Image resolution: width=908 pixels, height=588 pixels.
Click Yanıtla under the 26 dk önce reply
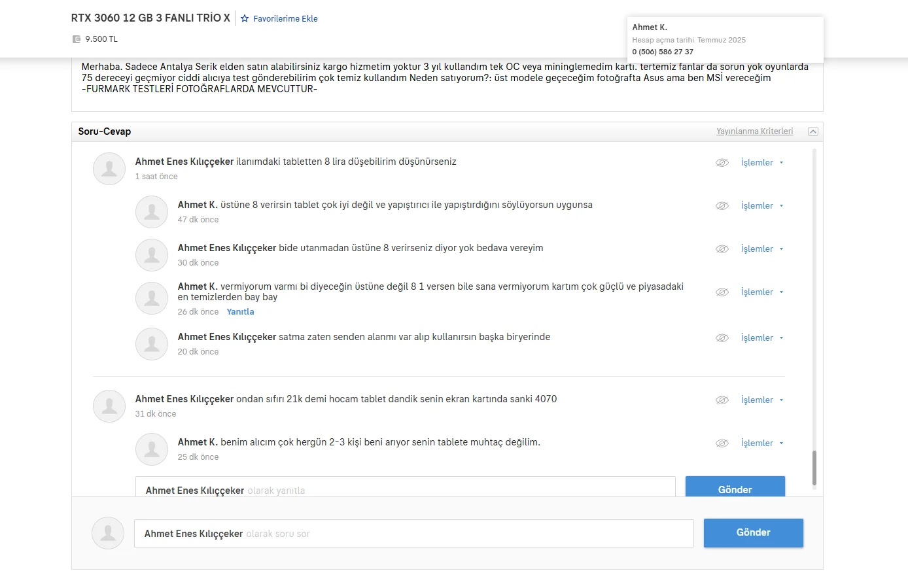[240, 312]
